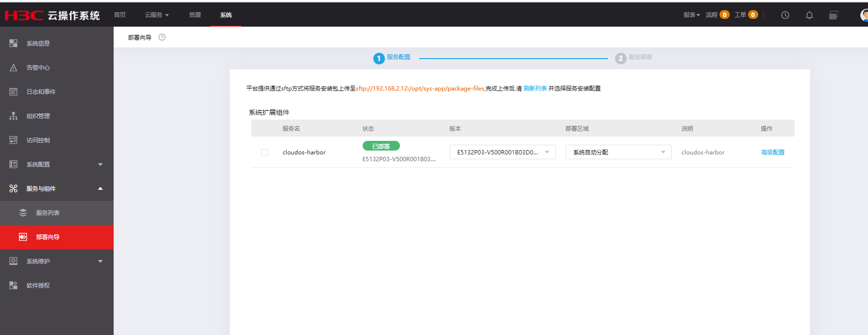
Task: Click the window-stack icon in top bar
Action: pyautogui.click(x=834, y=15)
